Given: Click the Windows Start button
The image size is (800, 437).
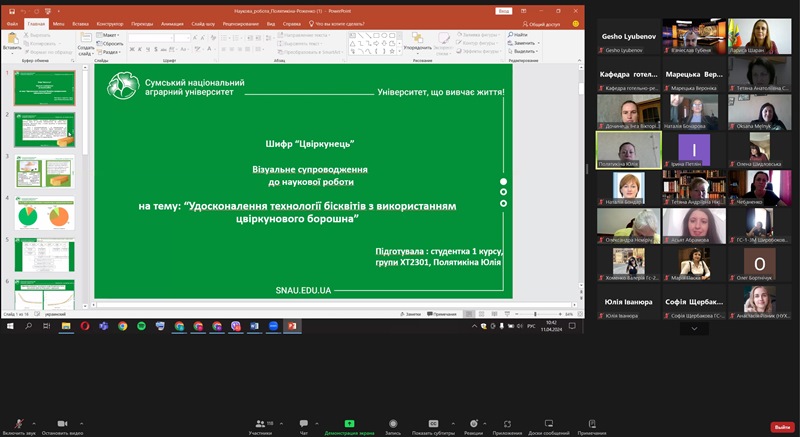Looking at the screenshot, I should 9,326.
